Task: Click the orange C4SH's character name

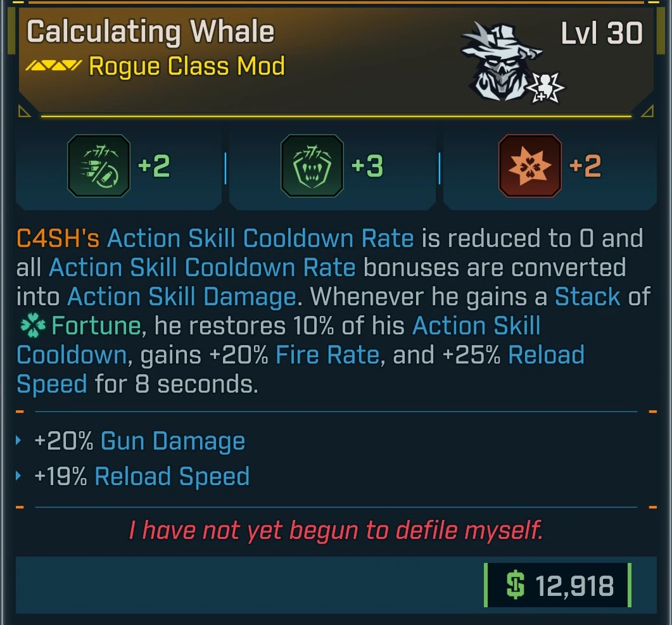Action: click(58, 239)
